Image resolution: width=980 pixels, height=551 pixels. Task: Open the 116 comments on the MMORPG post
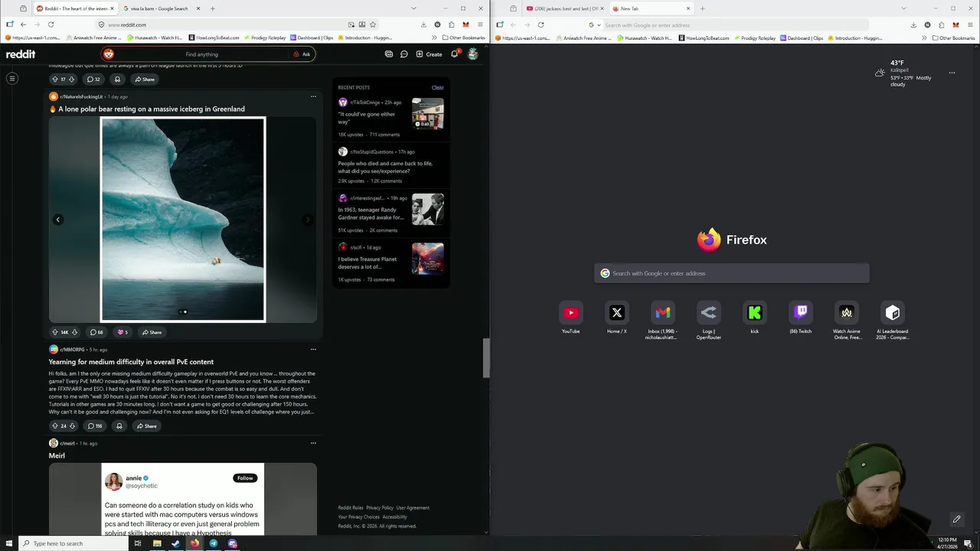[x=95, y=426]
